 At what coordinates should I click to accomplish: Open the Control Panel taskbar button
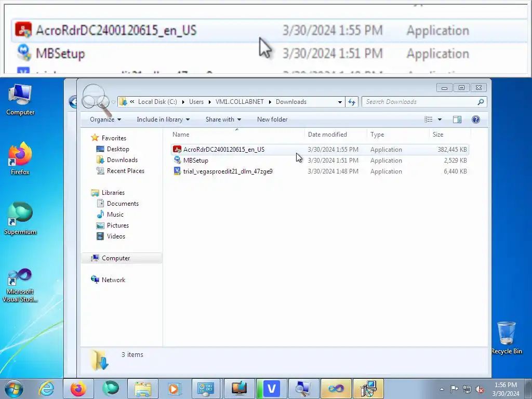tap(206, 389)
